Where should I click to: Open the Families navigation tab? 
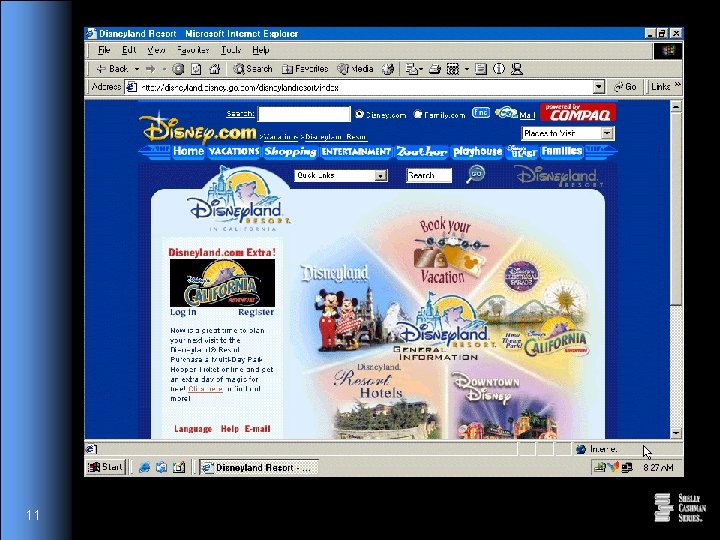tap(562, 152)
